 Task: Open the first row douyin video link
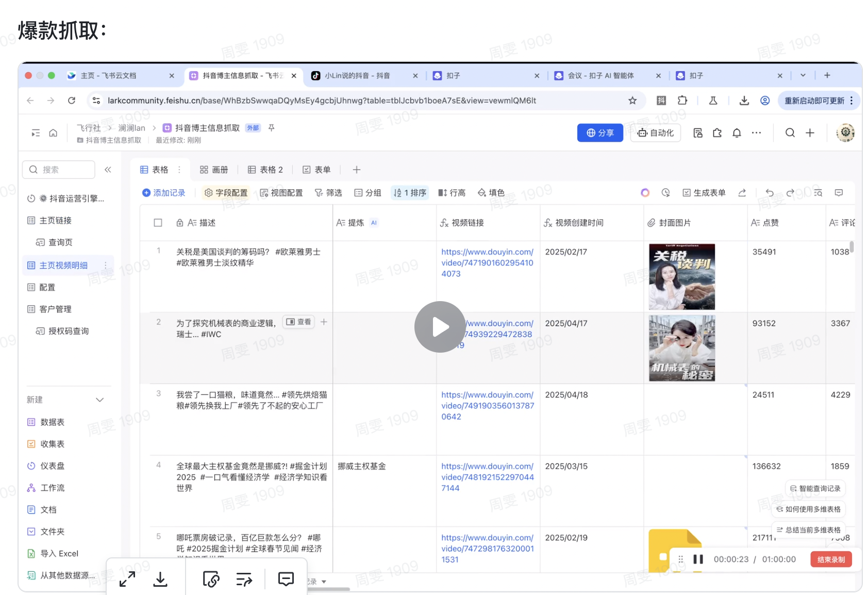coord(487,262)
